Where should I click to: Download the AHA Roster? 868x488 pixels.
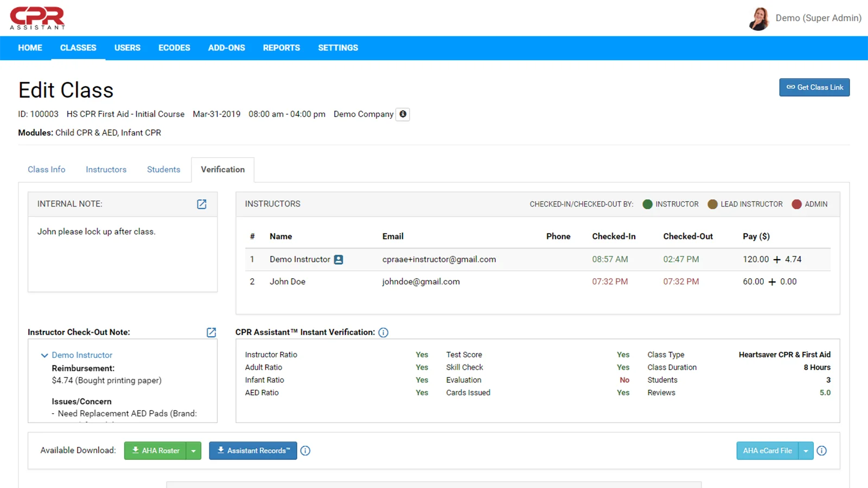(155, 451)
